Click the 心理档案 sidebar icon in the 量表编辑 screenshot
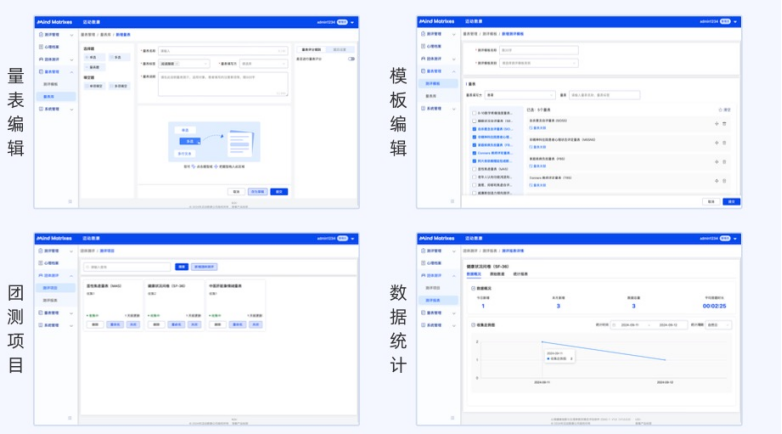Screen dimensions: 782x434 (41, 47)
